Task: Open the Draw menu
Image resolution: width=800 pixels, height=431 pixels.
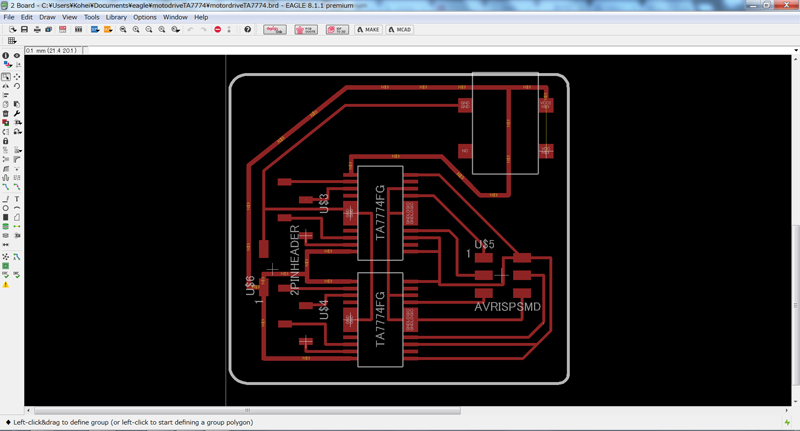Action: 47,17
